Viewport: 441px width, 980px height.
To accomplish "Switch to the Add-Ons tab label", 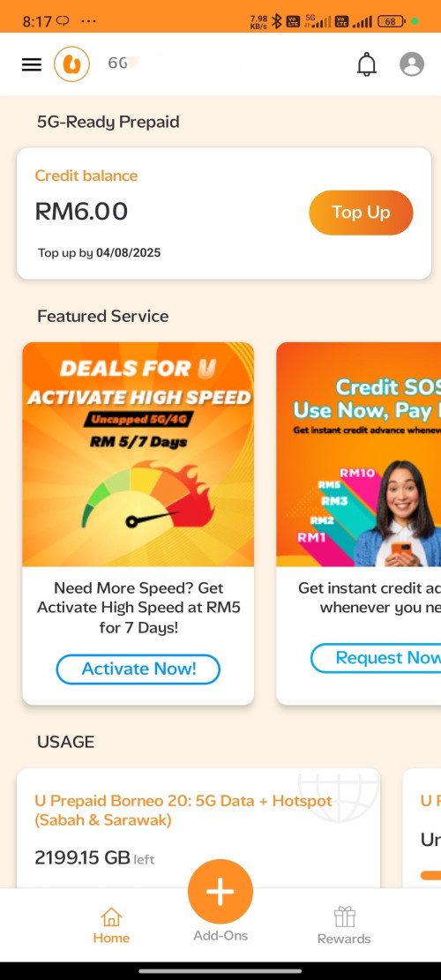I will click(220, 936).
